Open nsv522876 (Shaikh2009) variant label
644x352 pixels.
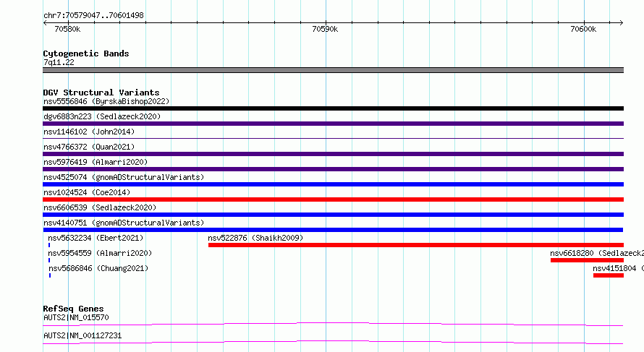tap(255, 238)
